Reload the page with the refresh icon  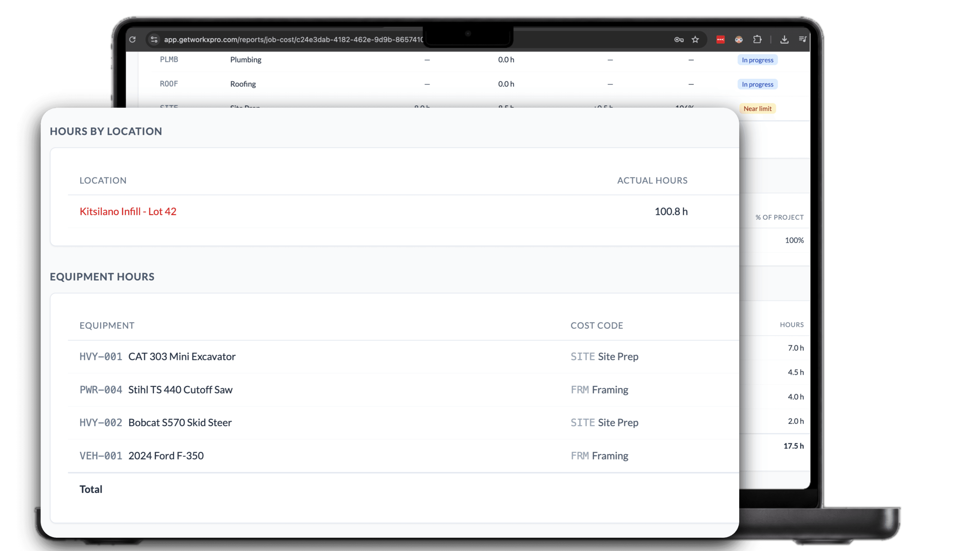click(x=132, y=40)
